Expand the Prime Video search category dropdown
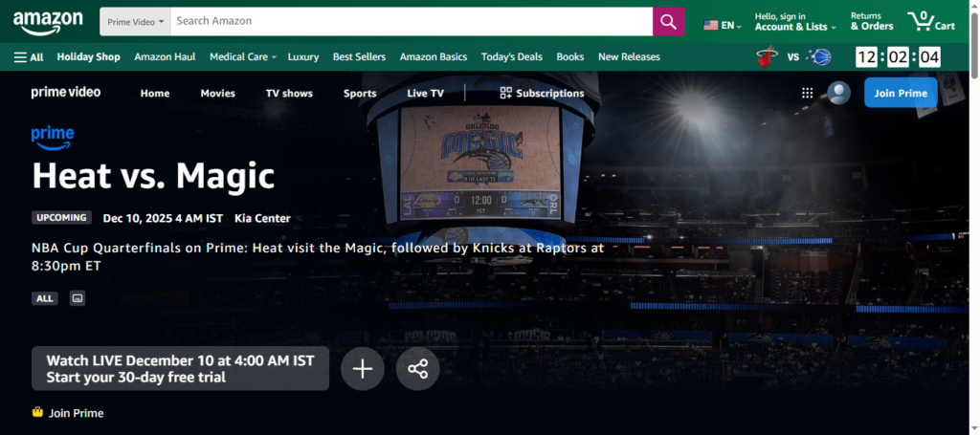 (x=135, y=21)
